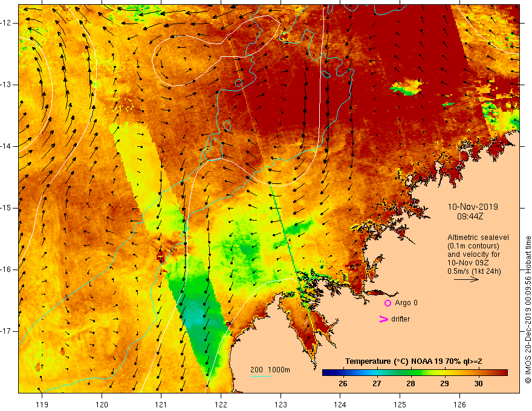Click the '0.5m/s (1kt 24h)' scale text
This screenshot has height=411, width=532.
[x=474, y=271]
